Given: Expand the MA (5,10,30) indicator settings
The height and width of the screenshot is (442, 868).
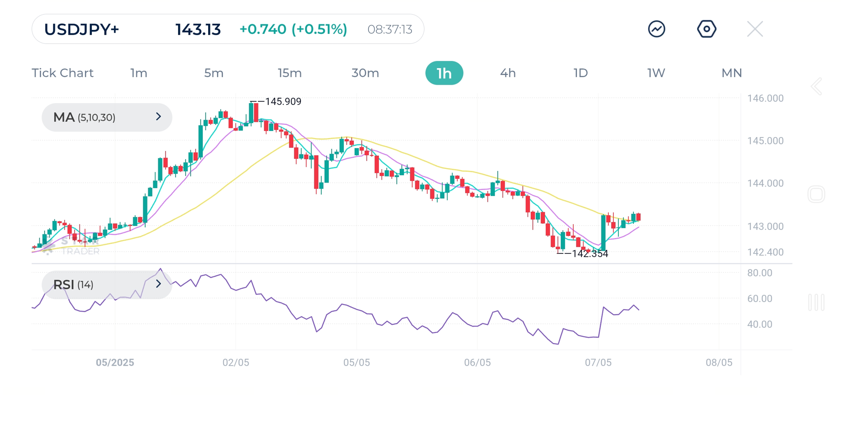Looking at the screenshot, I should (x=158, y=117).
